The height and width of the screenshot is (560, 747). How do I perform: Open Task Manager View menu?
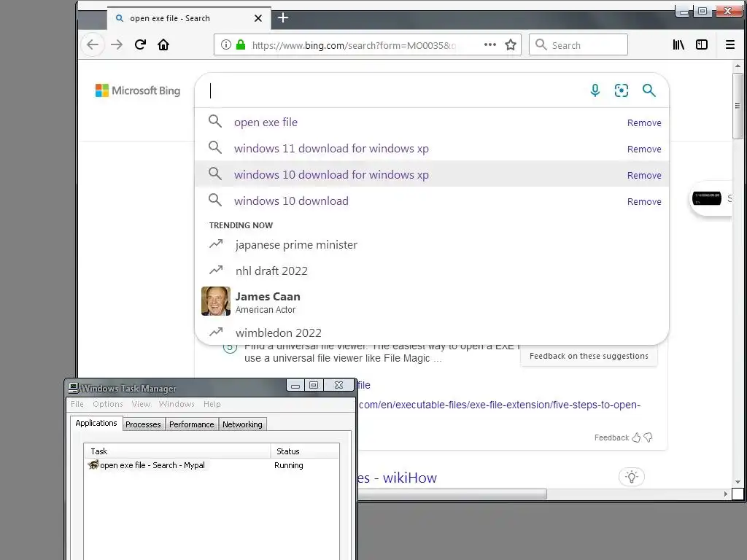click(x=141, y=404)
